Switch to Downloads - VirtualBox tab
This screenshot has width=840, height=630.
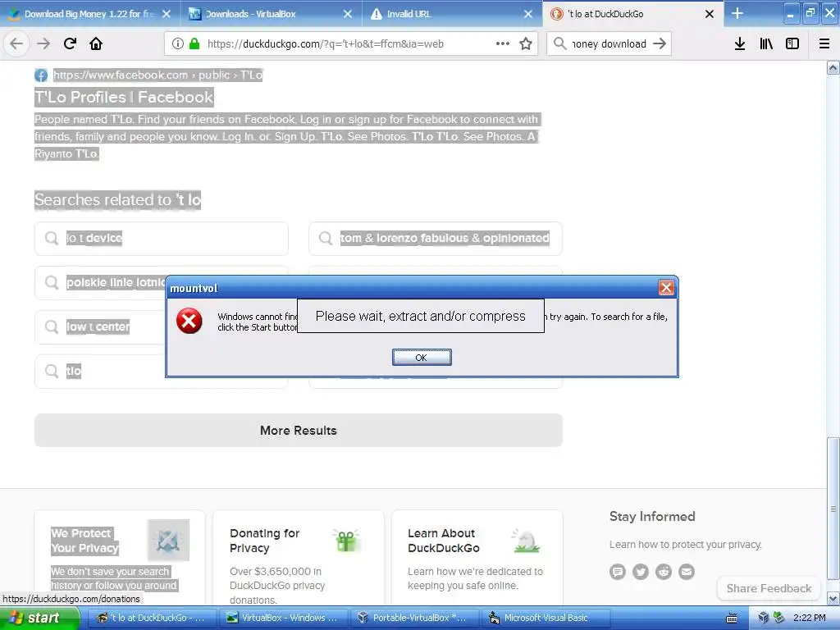tap(271, 14)
